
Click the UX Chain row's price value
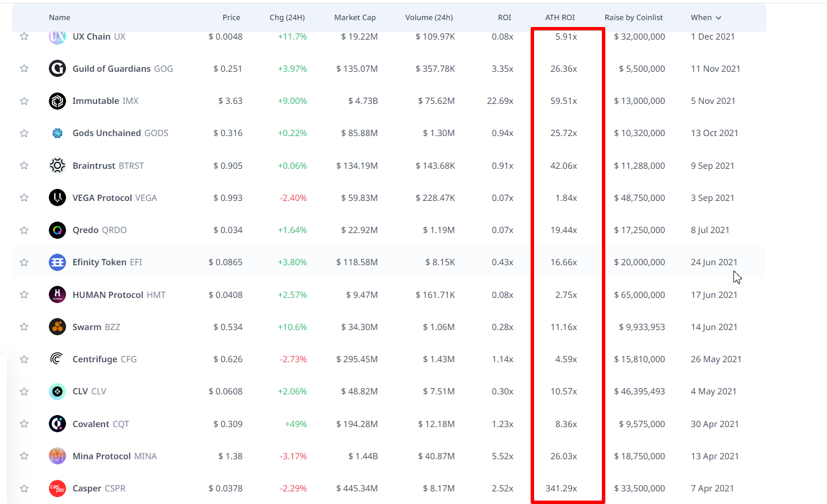pos(226,37)
